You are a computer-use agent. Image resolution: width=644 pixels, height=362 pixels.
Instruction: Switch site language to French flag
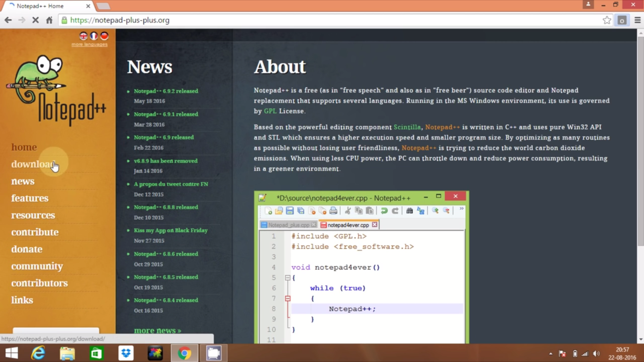coord(94,36)
